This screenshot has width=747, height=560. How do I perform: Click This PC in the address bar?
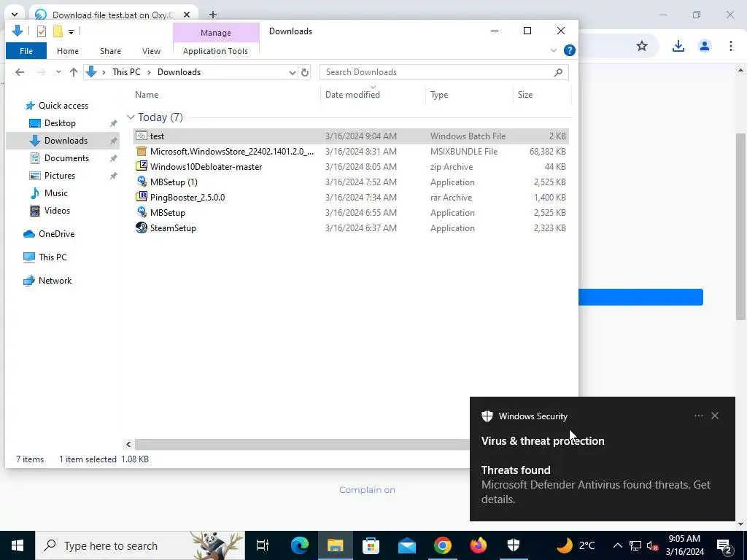click(126, 72)
